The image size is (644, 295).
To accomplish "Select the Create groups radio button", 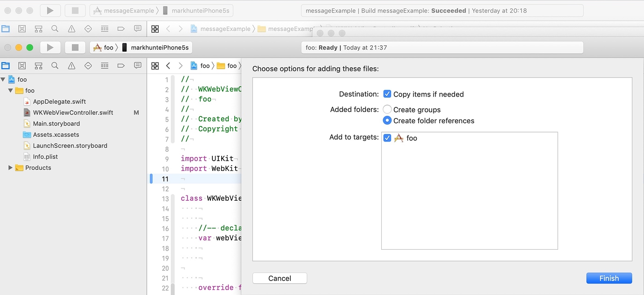I will [386, 110].
